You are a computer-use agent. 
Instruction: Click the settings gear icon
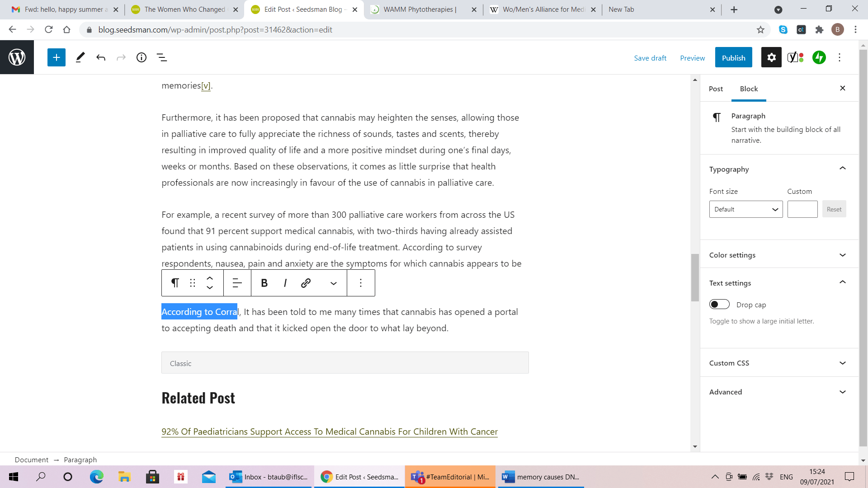(771, 57)
